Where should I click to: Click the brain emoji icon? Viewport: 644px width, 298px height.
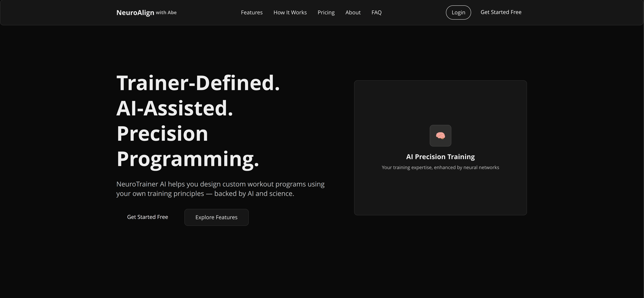coord(440,136)
